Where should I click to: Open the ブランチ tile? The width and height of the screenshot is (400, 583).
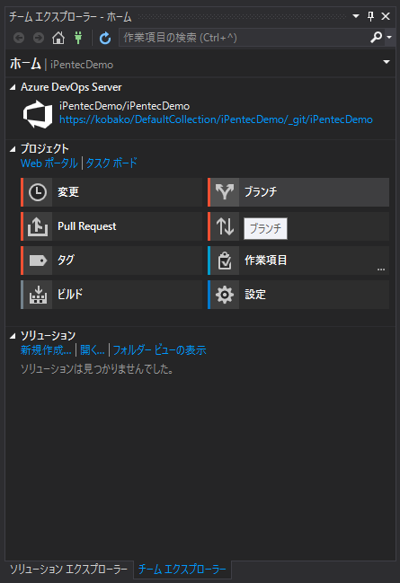pos(299,192)
